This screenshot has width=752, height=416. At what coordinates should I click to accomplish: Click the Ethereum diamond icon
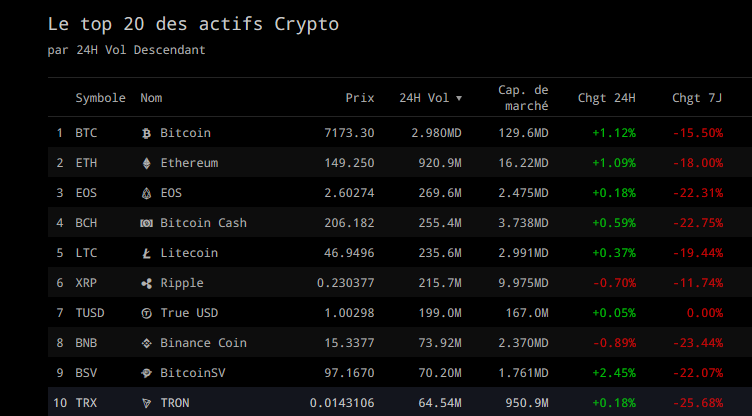pos(146,163)
